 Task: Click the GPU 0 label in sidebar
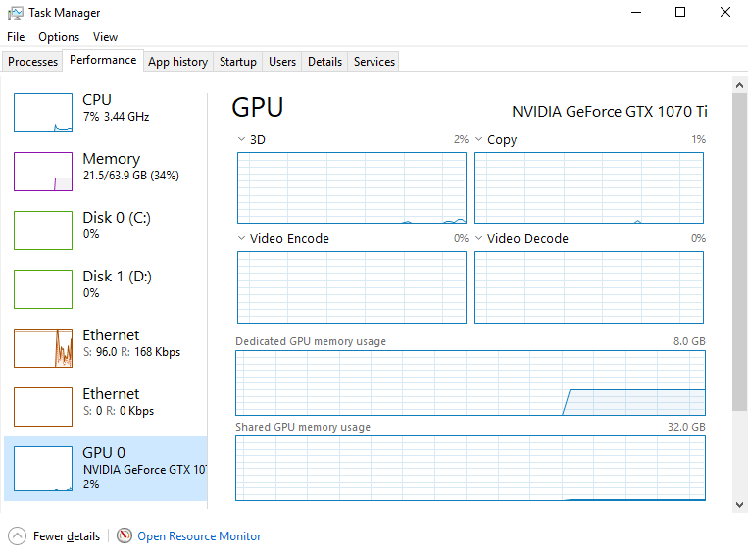click(104, 452)
